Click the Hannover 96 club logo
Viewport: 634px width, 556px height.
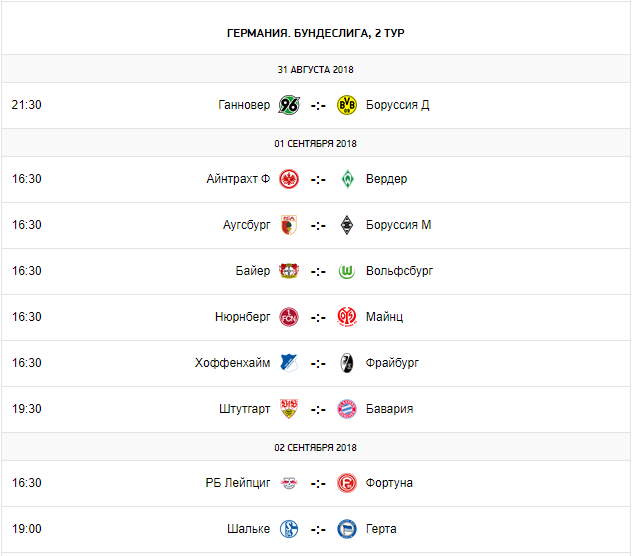pos(289,105)
